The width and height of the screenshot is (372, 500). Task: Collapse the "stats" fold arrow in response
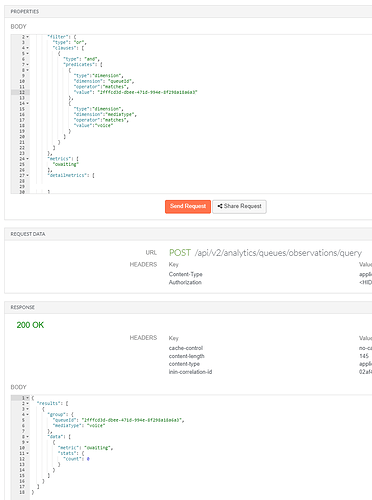(x=28, y=453)
